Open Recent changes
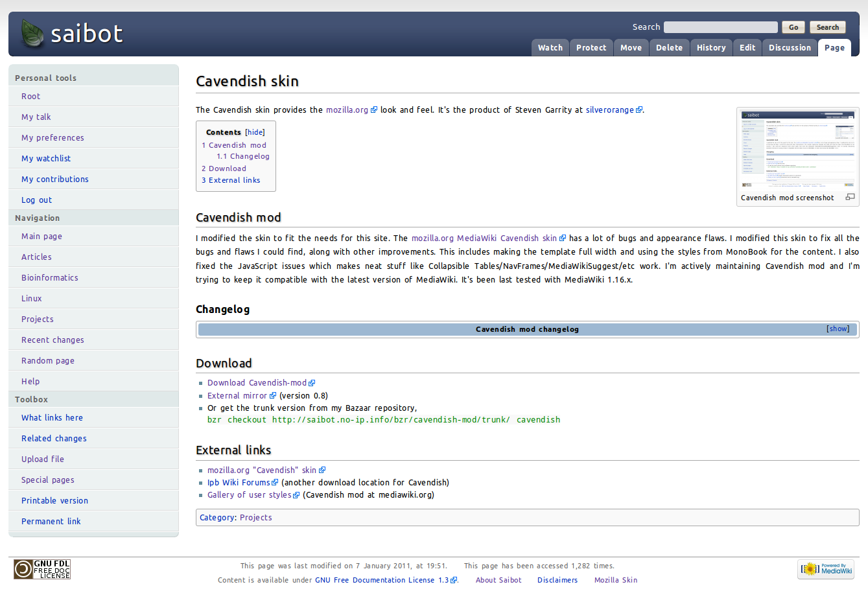This screenshot has width=868, height=591. [x=53, y=340]
